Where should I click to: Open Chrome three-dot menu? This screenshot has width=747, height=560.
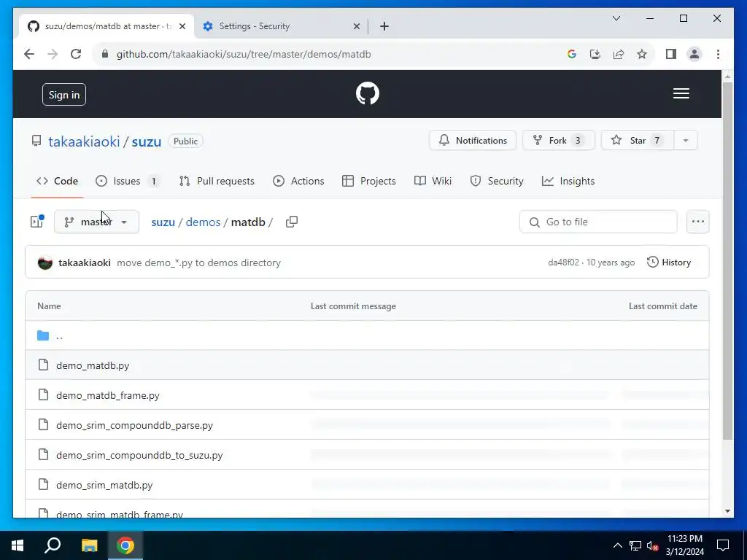point(718,54)
